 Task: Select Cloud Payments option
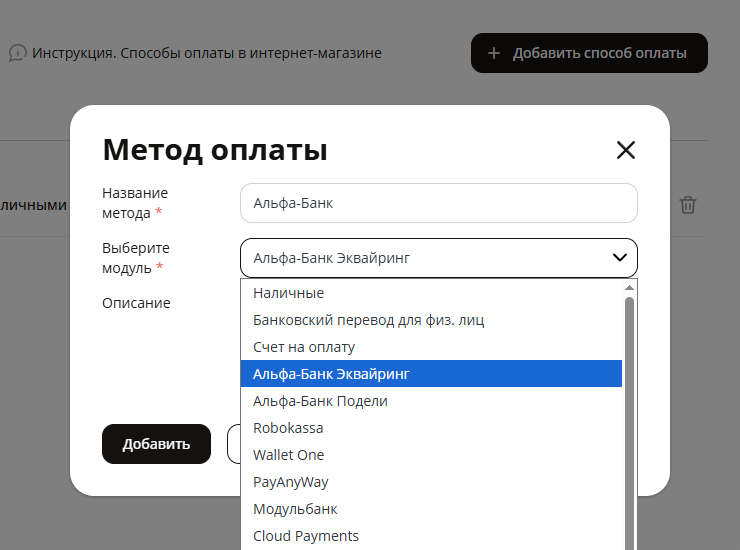[431, 536]
